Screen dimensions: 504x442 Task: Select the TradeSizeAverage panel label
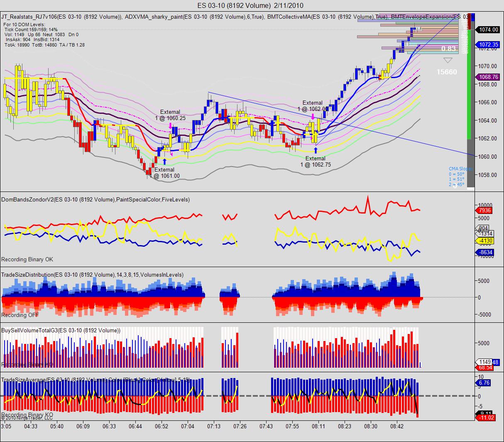(x=96, y=380)
